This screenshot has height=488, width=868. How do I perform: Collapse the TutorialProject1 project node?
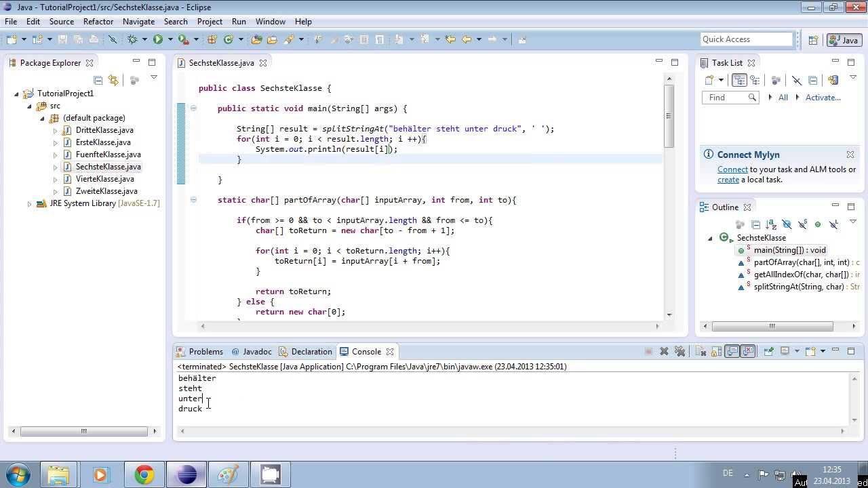pyautogui.click(x=17, y=94)
